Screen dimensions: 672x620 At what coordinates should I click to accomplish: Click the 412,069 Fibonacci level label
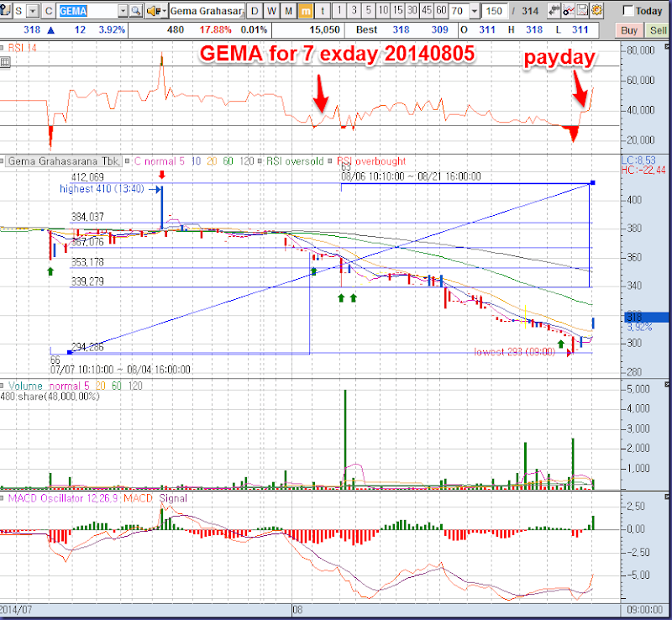pyautogui.click(x=87, y=177)
